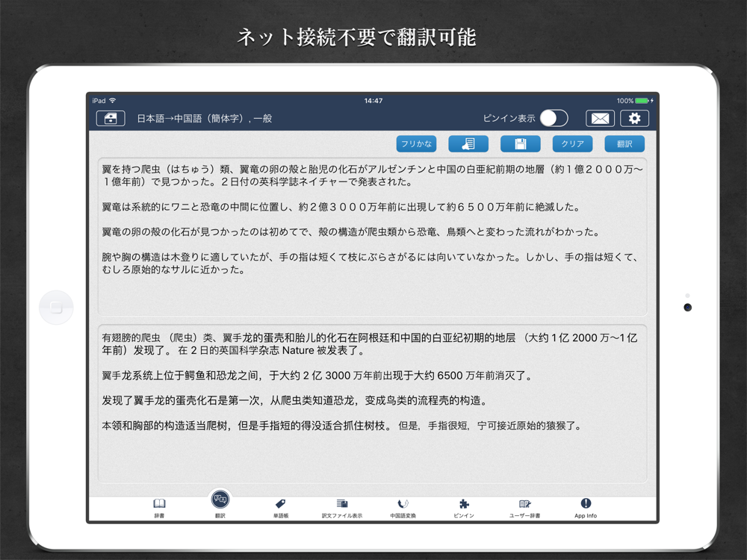The image size is (747, 560).
Task: Click source sentence starting 腕や胸の構造は木登り
Action: tap(371, 264)
